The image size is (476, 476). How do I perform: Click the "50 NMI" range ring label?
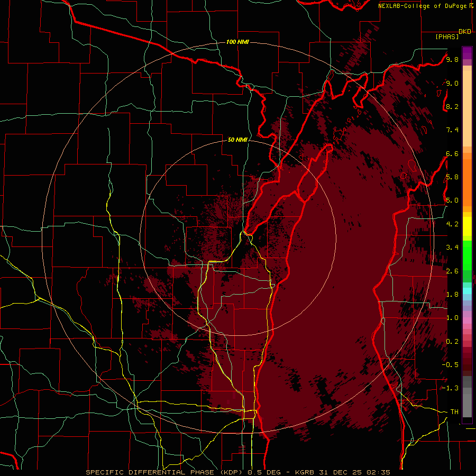pos(237,140)
